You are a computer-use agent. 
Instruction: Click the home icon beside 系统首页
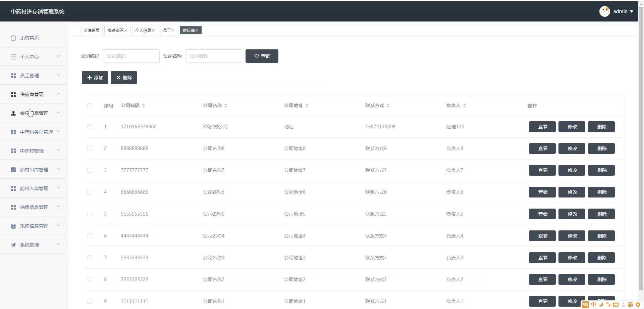coord(13,38)
